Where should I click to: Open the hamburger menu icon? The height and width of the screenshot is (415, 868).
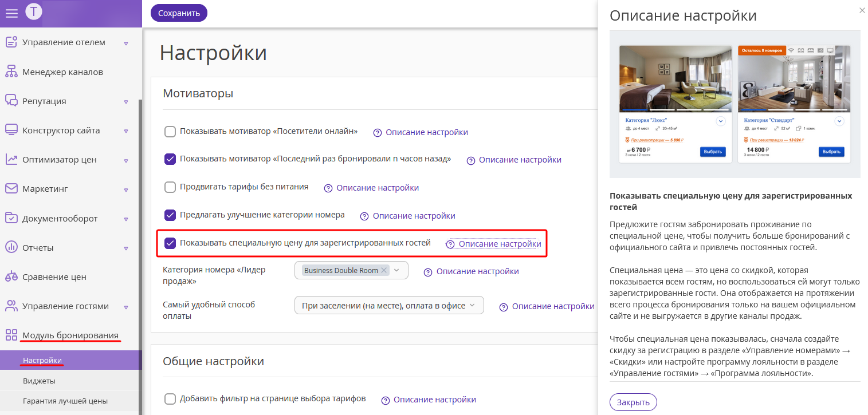pos(11,13)
